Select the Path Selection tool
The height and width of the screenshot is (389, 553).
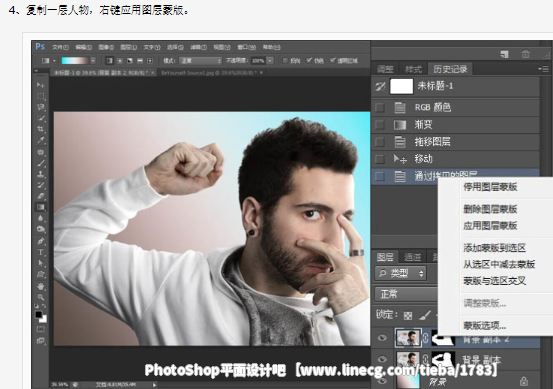coord(41,263)
